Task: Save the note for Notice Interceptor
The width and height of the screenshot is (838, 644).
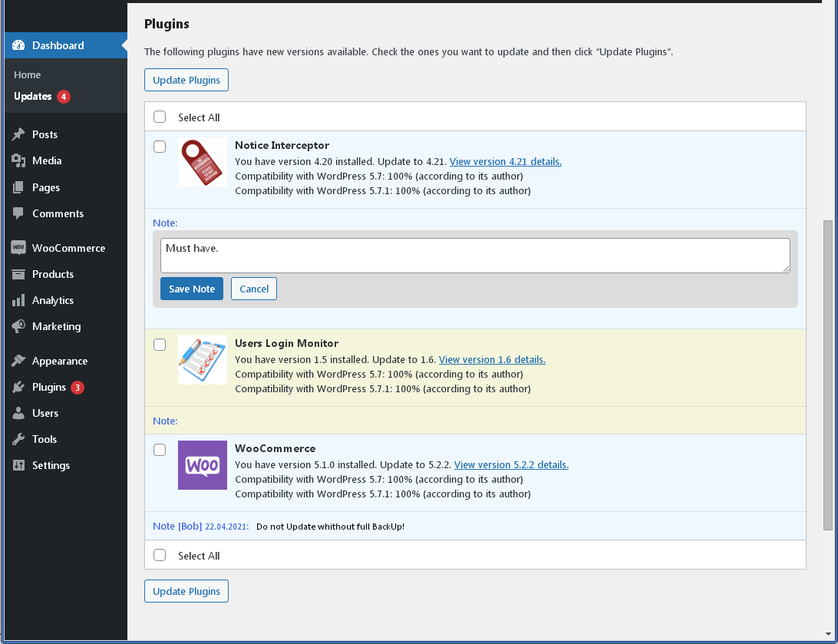Action: (x=192, y=289)
